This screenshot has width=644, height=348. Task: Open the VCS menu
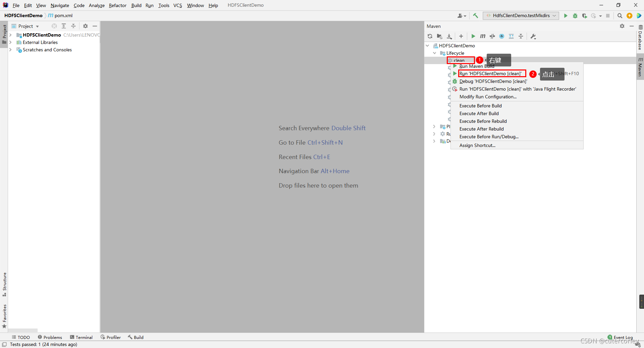(x=178, y=5)
